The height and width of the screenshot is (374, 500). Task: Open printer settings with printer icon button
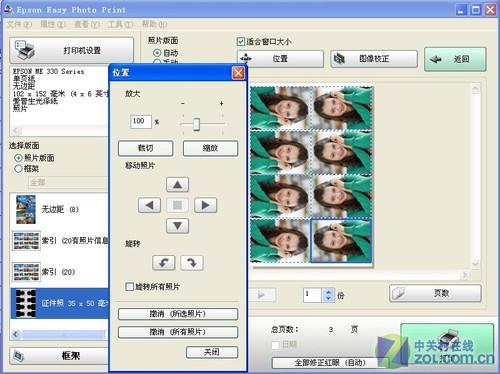pos(72,50)
